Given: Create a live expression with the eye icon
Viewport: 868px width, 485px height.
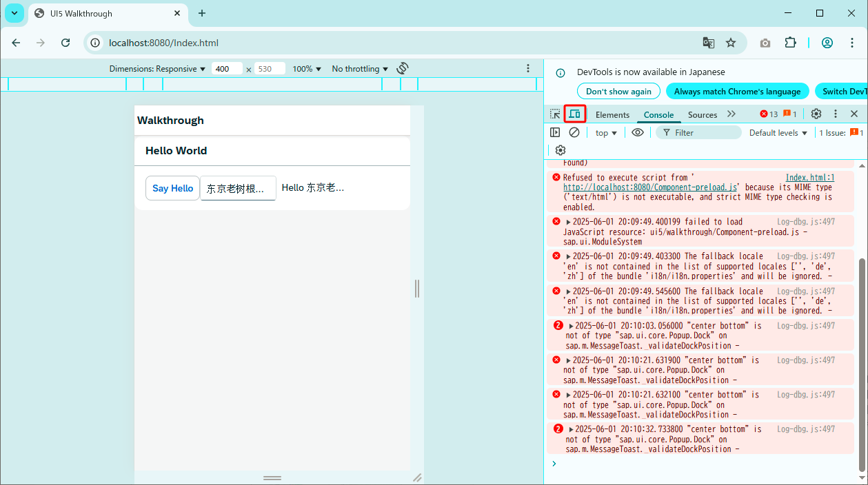Looking at the screenshot, I should (637, 132).
